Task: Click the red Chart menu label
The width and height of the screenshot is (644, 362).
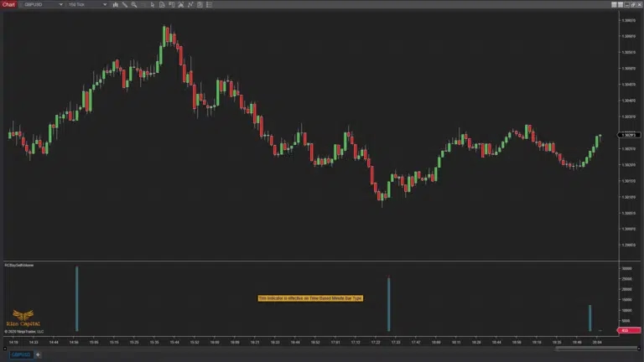Action: [8, 4]
